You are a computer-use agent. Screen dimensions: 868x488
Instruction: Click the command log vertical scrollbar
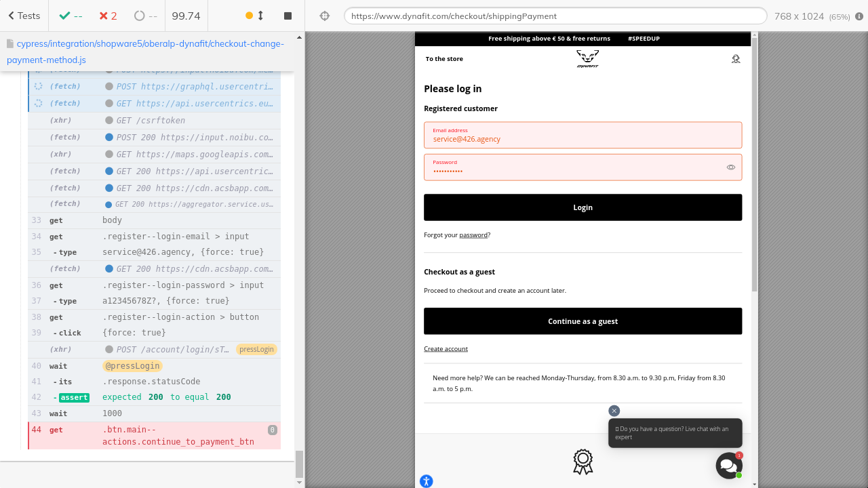(x=299, y=464)
